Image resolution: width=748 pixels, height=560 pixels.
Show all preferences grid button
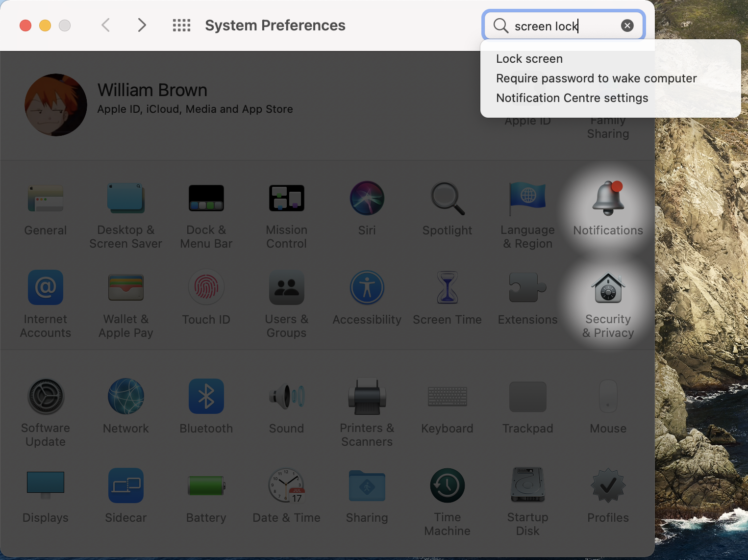coord(181,25)
